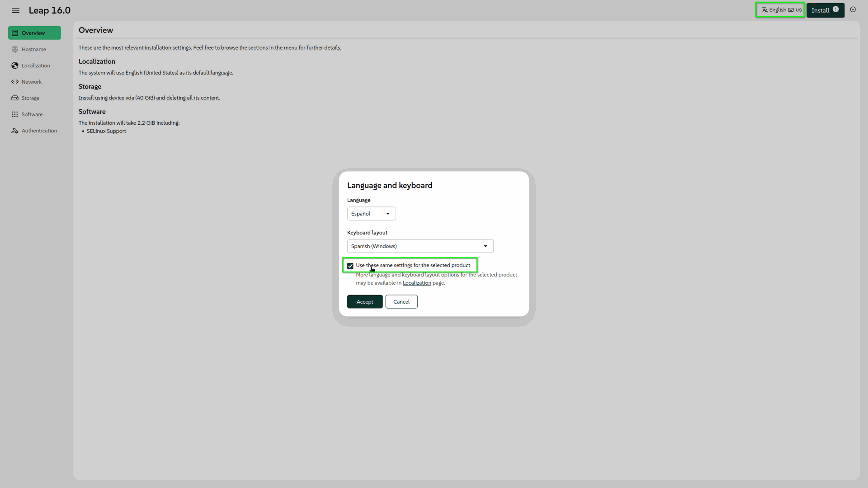This screenshot has height=488, width=868.
Task: Click the English us language selector
Action: (781, 10)
